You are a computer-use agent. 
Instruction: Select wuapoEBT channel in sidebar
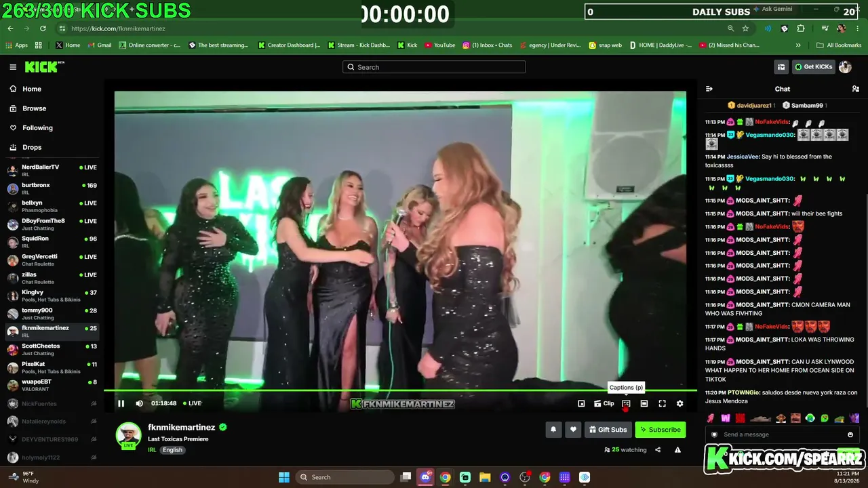click(x=52, y=385)
